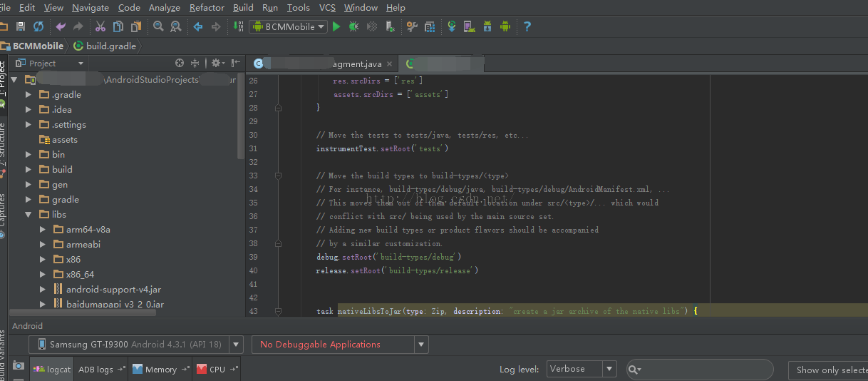868x381 pixels.
Task: Click the Cut scissors icon
Action: pyautogui.click(x=100, y=26)
